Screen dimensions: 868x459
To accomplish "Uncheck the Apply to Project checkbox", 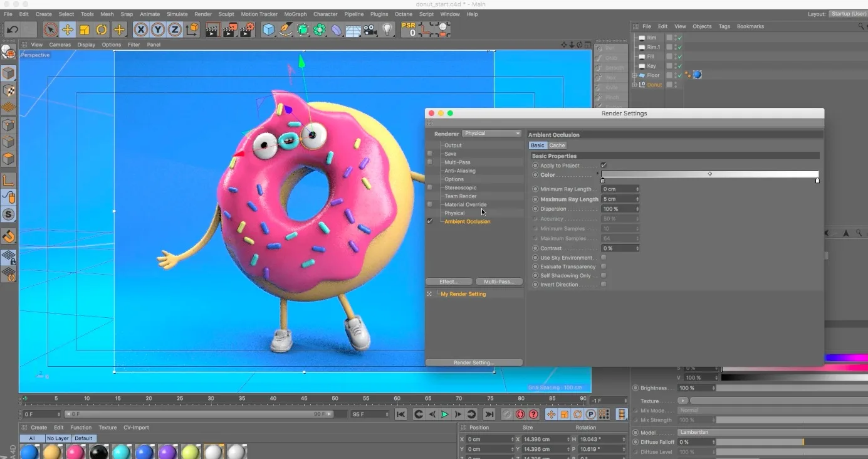I will (604, 166).
